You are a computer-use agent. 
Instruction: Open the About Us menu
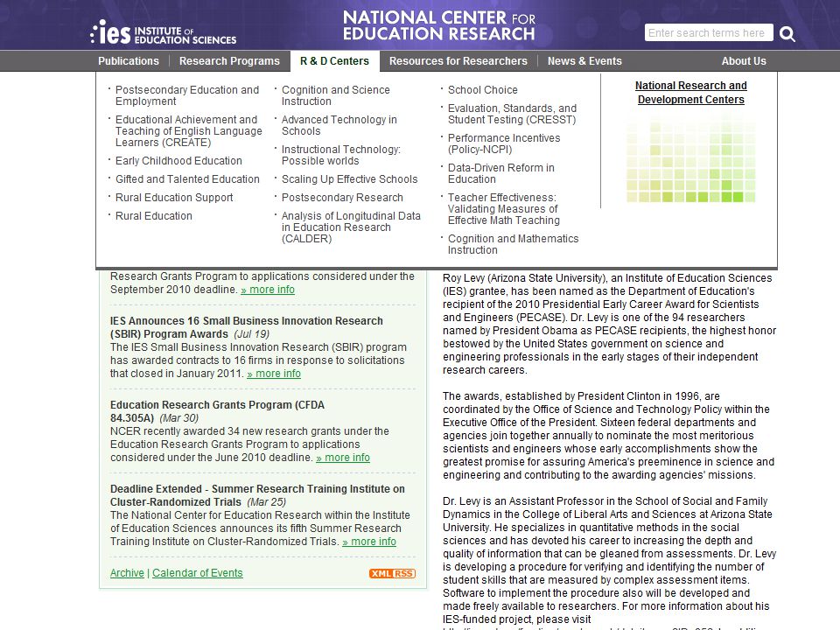pyautogui.click(x=744, y=61)
